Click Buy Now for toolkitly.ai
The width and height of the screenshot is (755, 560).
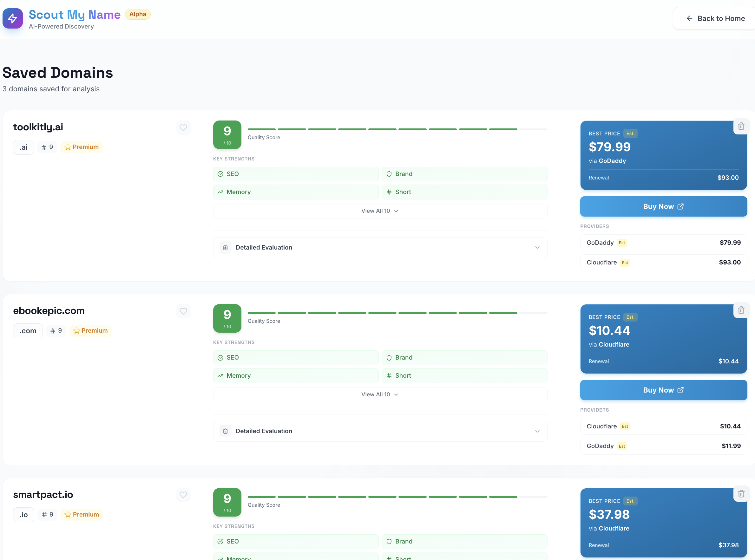[x=663, y=206]
